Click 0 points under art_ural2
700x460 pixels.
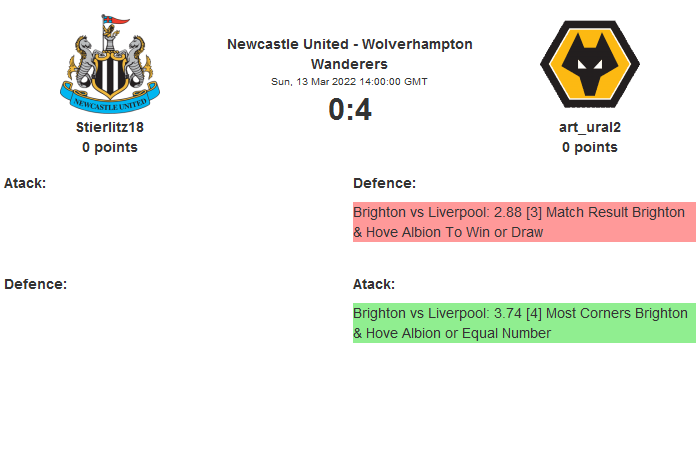point(589,147)
